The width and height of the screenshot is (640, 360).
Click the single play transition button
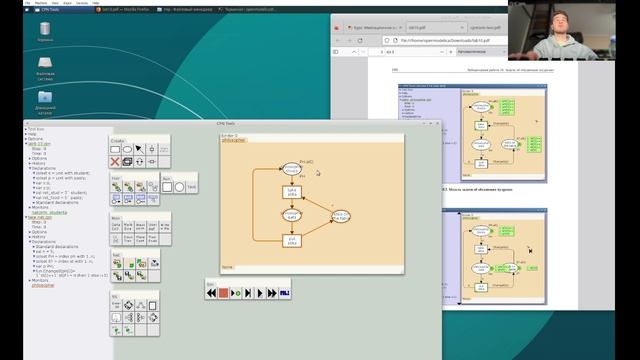tap(260, 293)
